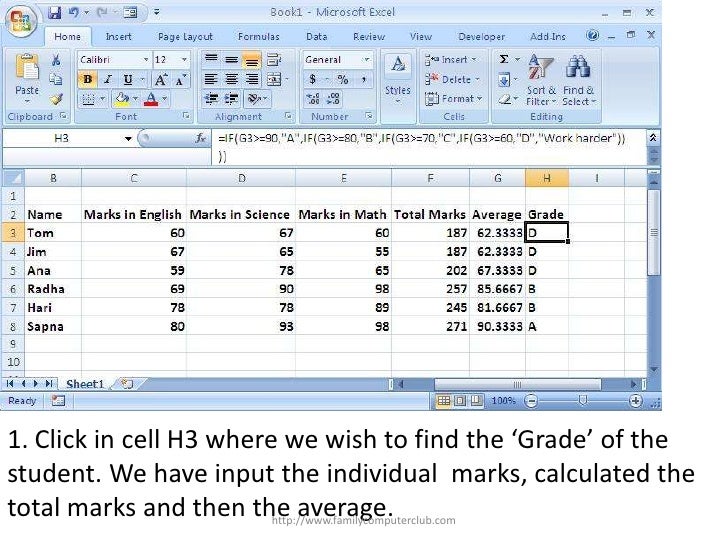Open the Review ribbon tab
728x546 pixels.
(369, 37)
